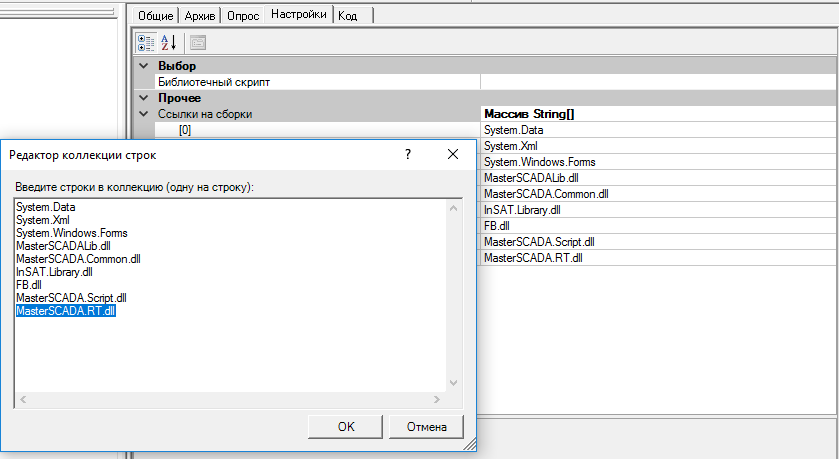
Task: Confirm the dialog with OK
Action: [x=346, y=426]
